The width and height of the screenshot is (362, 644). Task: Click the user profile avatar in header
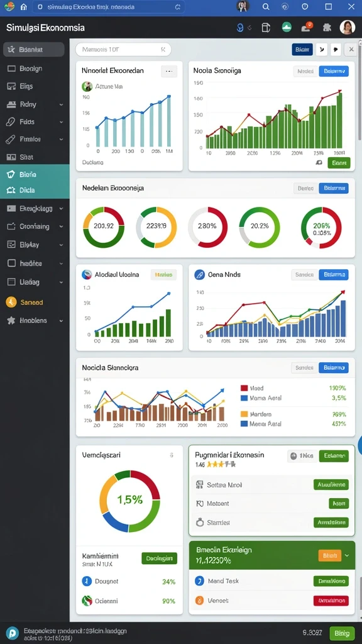pyautogui.click(x=347, y=27)
